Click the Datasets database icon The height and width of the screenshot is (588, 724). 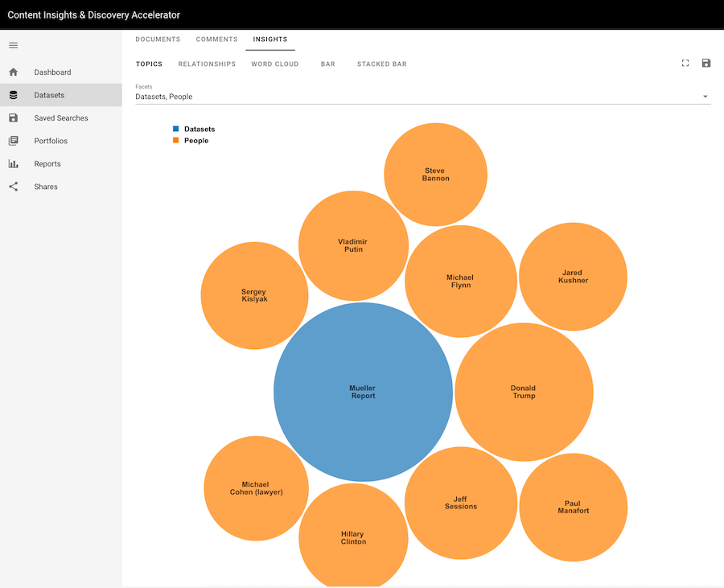coord(13,95)
